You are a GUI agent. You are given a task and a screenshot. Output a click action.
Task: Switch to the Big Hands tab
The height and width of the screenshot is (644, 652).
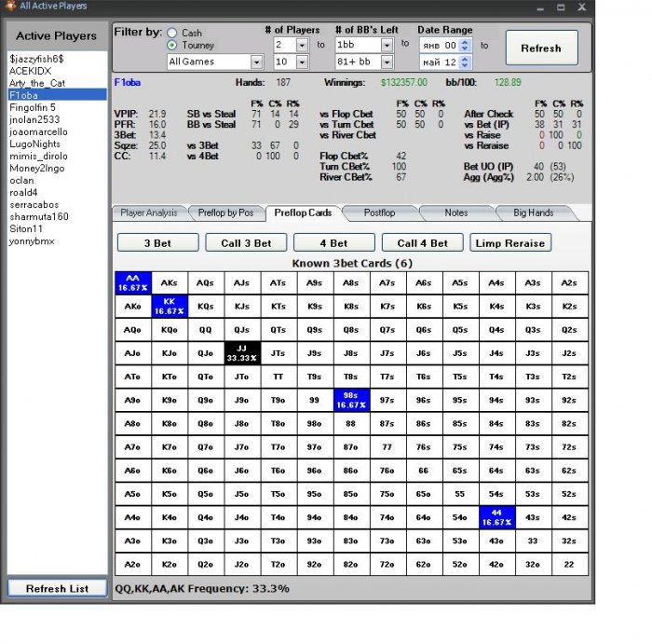tap(533, 213)
